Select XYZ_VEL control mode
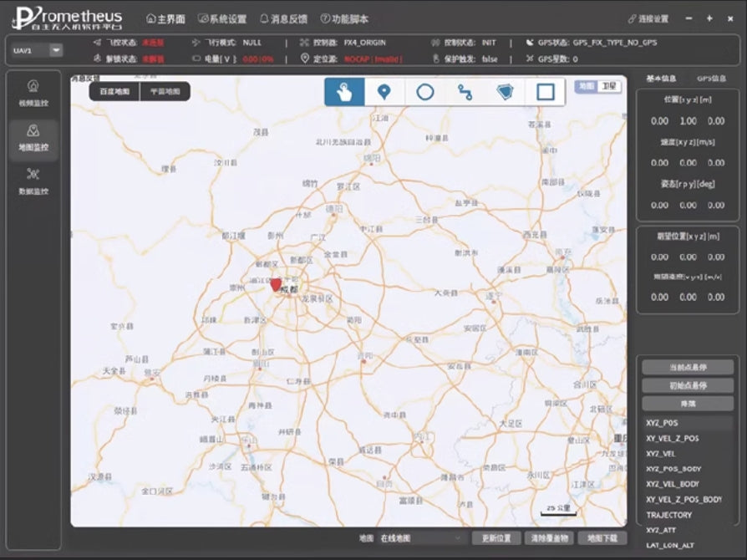This screenshot has height=560, width=747. (688, 453)
